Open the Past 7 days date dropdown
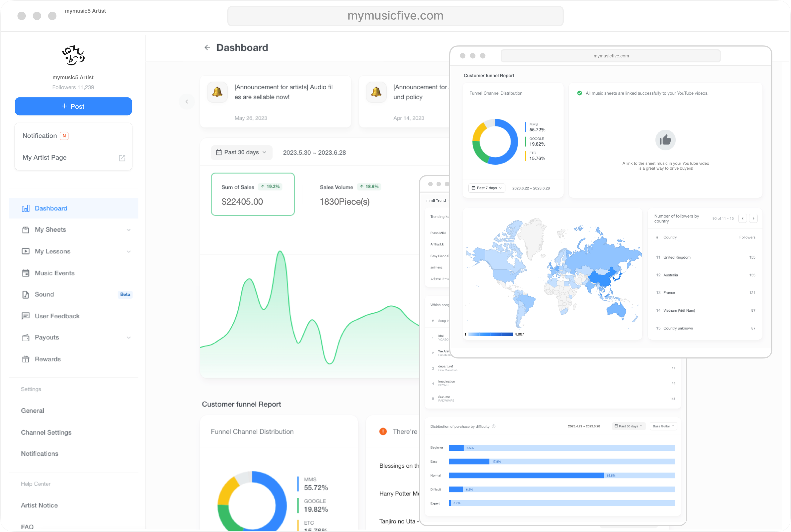This screenshot has height=532, width=791. click(486, 188)
